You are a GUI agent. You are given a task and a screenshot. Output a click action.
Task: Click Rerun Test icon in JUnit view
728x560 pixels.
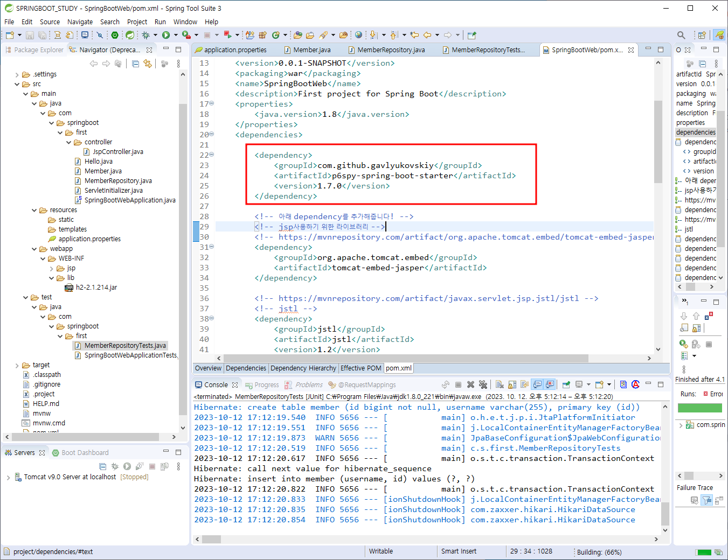coord(683,344)
